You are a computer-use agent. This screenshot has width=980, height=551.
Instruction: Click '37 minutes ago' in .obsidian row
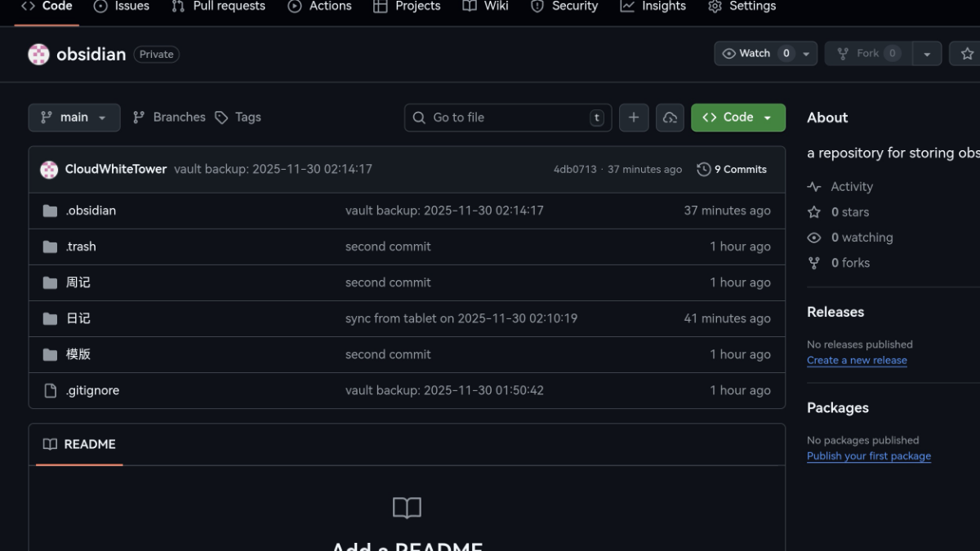[727, 211]
